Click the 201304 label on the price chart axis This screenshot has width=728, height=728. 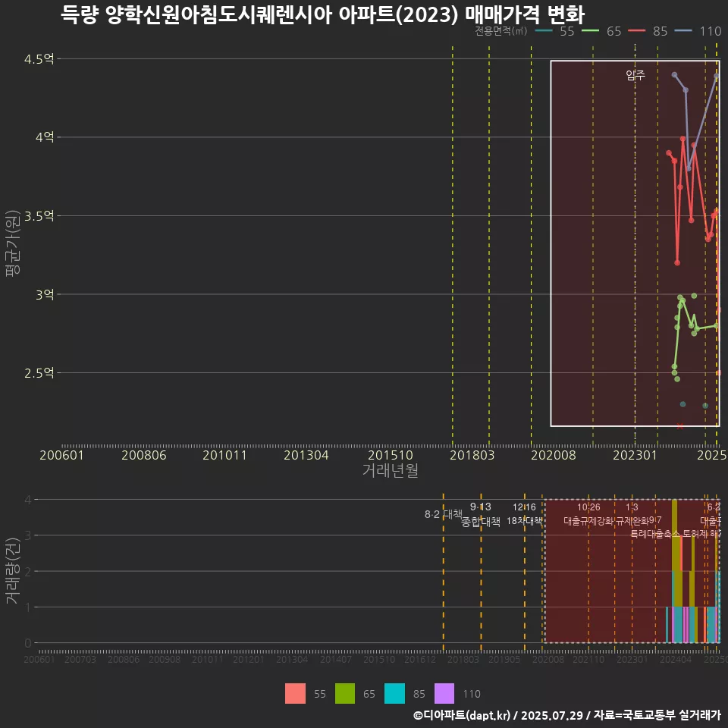[x=306, y=455]
